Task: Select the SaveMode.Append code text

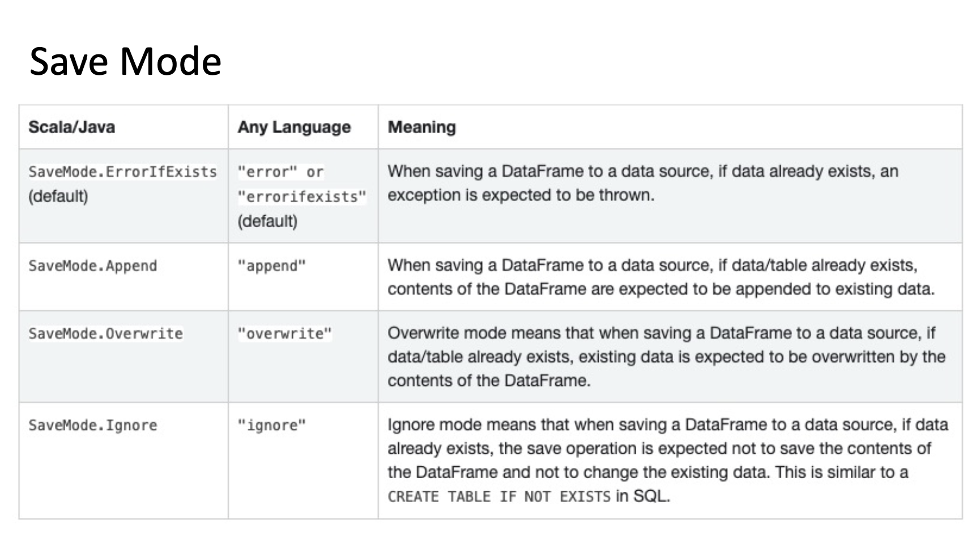Action: [x=93, y=266]
